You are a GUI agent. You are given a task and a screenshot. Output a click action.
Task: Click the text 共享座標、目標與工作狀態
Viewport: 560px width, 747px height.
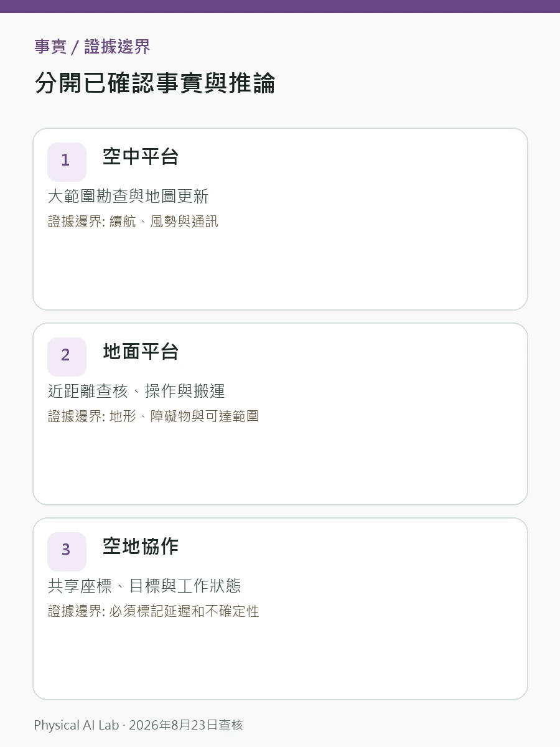tap(144, 586)
